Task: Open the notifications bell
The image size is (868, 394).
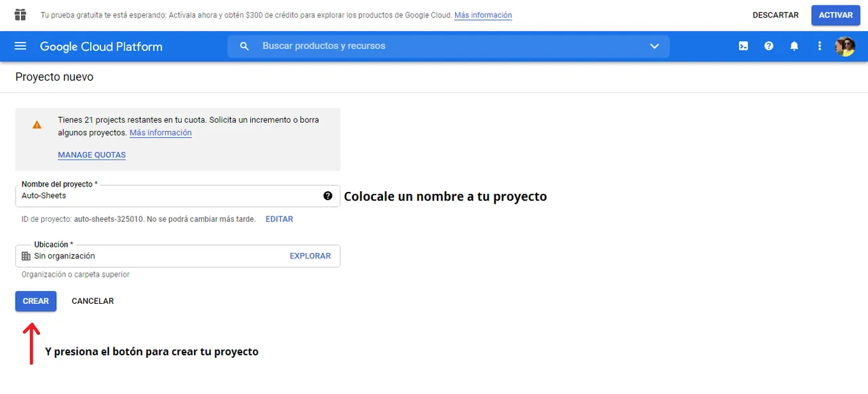Action: (x=794, y=46)
